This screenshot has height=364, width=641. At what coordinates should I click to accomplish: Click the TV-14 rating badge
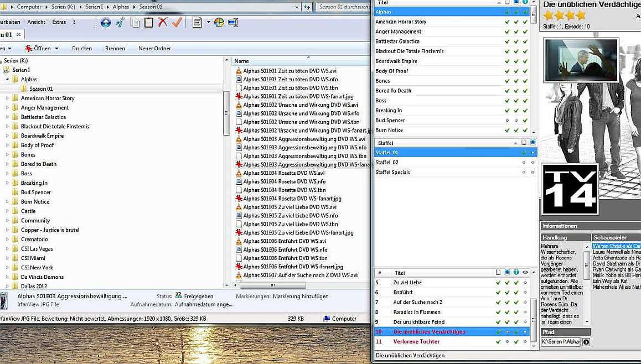570,190
